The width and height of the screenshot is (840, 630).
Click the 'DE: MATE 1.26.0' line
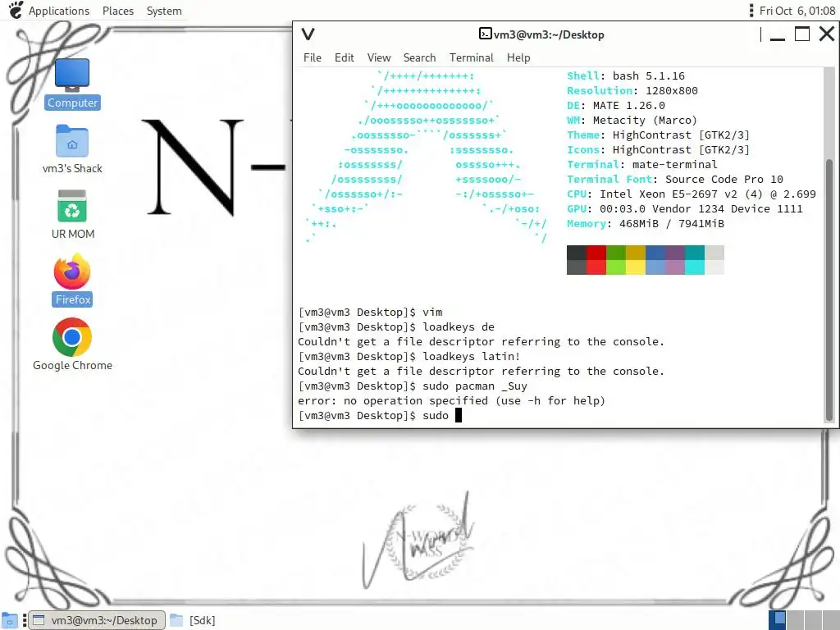coord(616,106)
